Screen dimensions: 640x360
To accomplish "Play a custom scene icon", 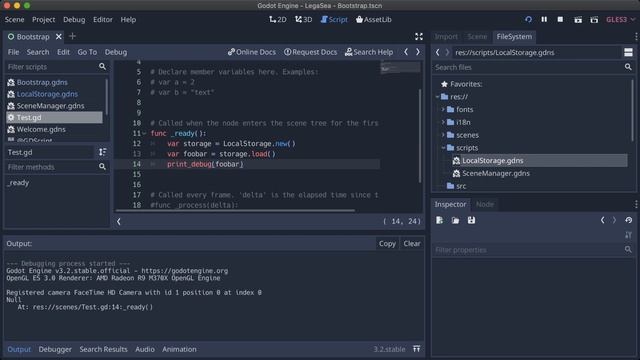I will pyautogui.click(x=594, y=20).
